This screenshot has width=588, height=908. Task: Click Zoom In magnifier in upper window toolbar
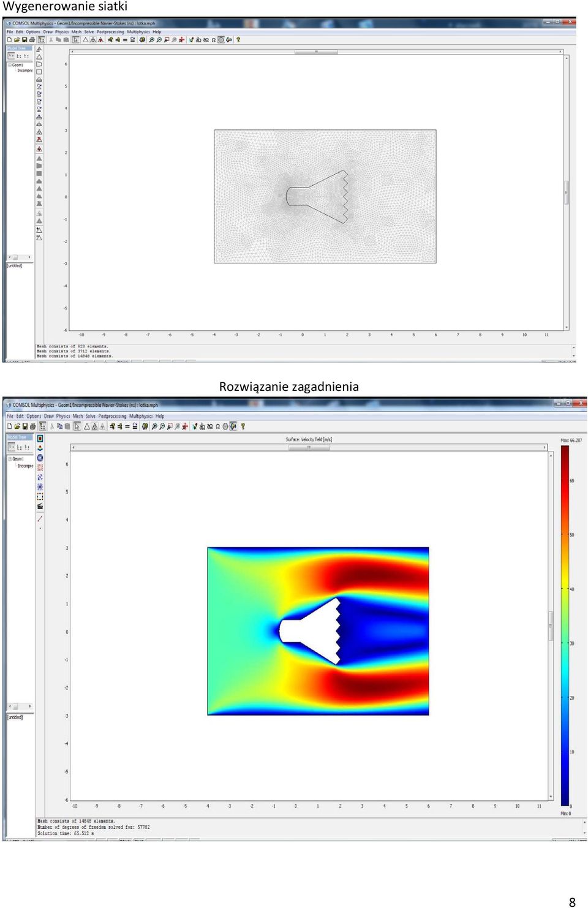[151, 40]
